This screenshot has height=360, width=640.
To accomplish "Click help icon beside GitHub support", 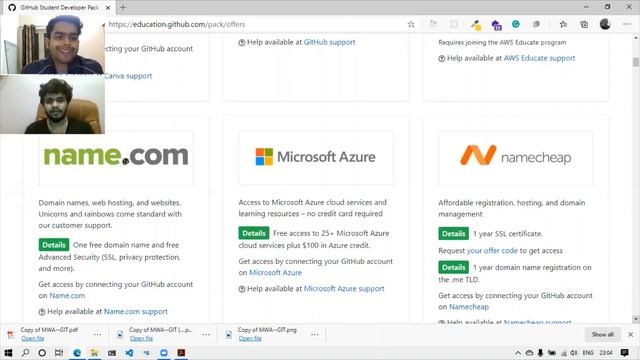I will pyautogui.click(x=242, y=42).
